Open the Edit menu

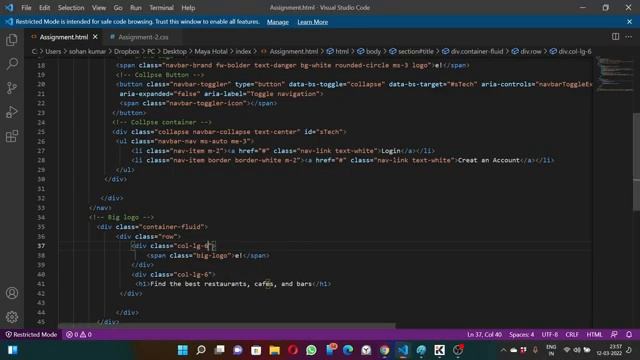click(44, 7)
